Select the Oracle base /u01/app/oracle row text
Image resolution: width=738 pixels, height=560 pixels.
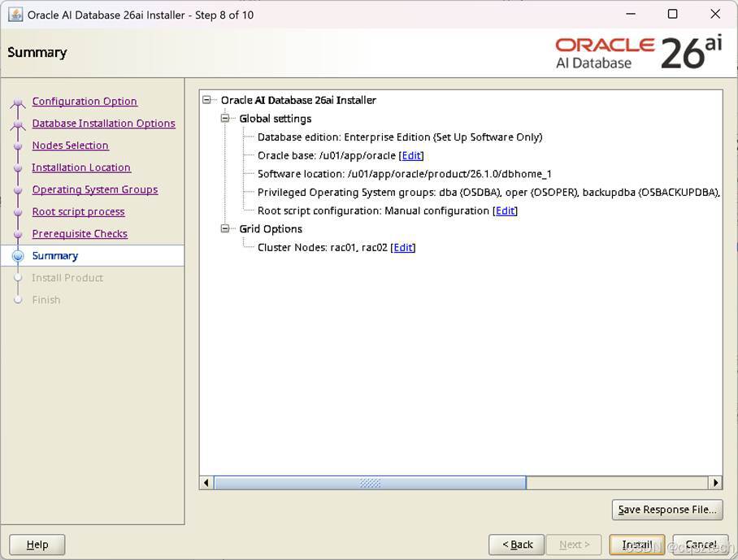pyautogui.click(x=327, y=156)
